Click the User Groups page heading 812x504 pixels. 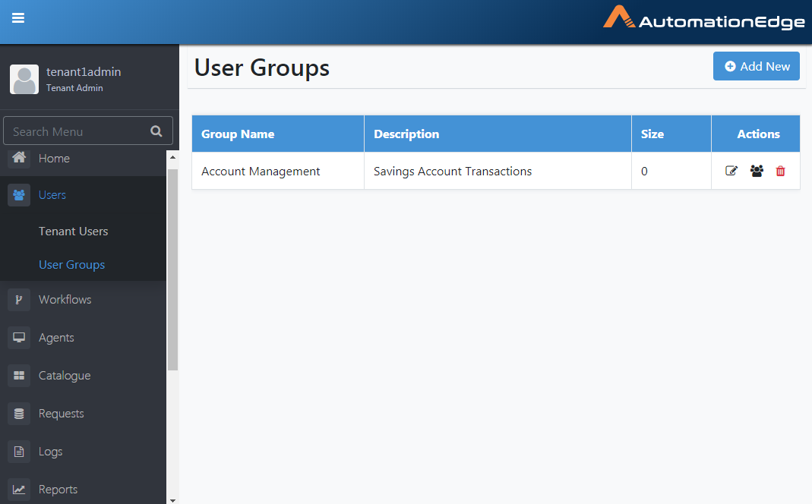click(262, 68)
